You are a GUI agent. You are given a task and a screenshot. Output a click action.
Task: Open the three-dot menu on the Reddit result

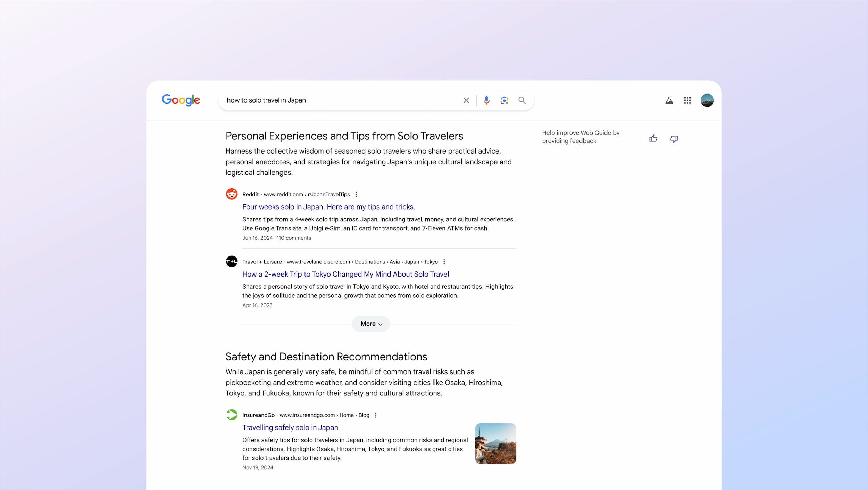pos(356,194)
